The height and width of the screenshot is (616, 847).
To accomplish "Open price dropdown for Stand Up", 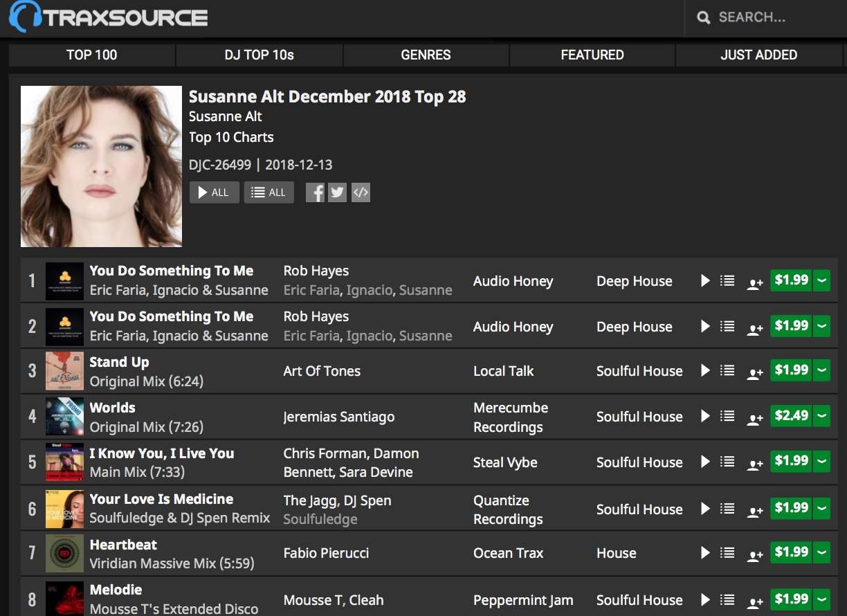I will click(x=821, y=370).
